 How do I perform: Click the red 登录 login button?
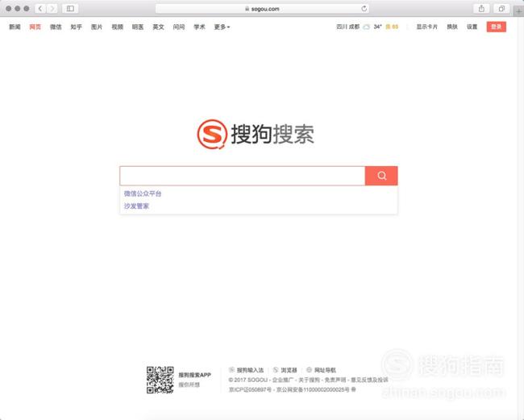(497, 27)
